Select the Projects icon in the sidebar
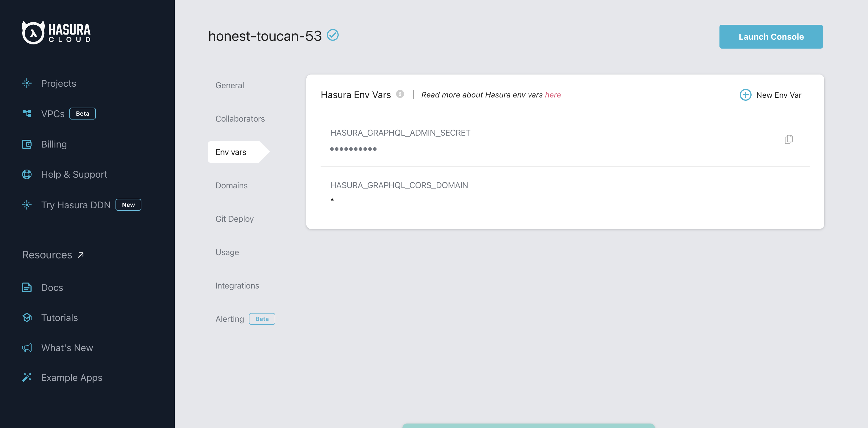 [26, 83]
